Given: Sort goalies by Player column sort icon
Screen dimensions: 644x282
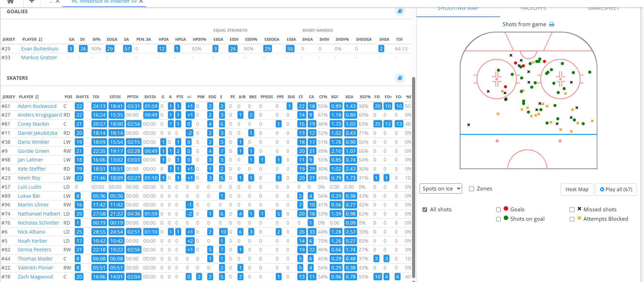Looking at the screenshot, I should (41, 40).
